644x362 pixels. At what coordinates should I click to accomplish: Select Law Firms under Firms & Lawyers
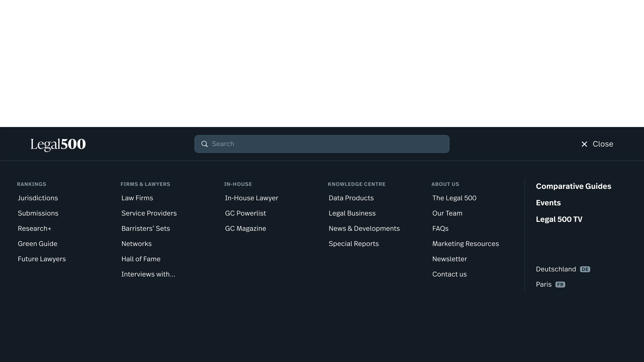[x=137, y=198]
